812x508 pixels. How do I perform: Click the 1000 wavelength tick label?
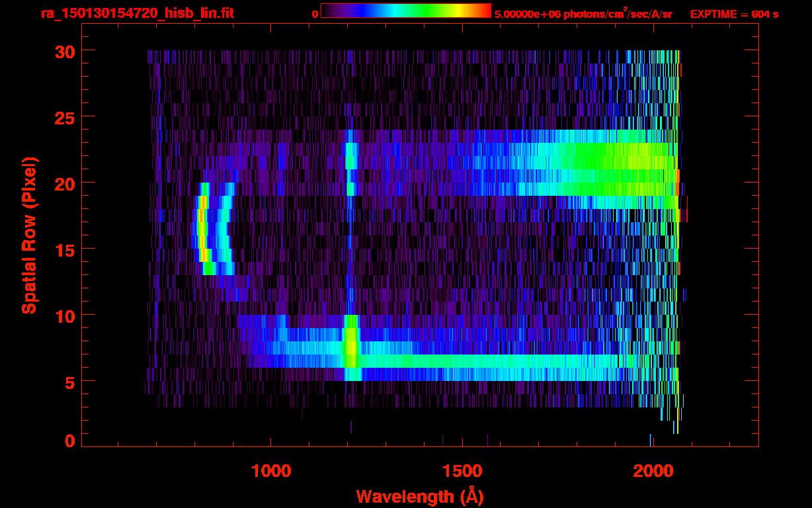pos(271,471)
